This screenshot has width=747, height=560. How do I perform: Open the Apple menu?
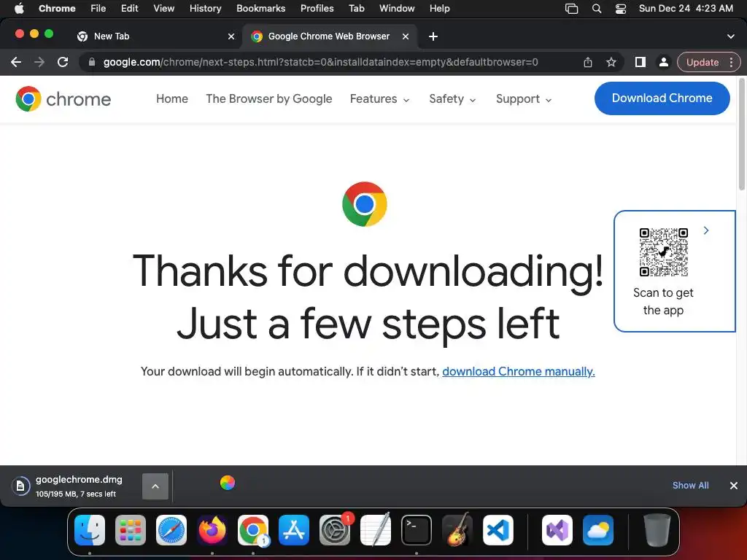click(x=19, y=8)
